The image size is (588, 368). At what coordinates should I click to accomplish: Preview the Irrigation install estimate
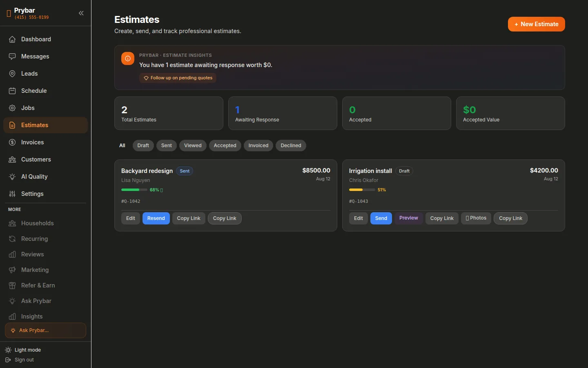point(409,218)
